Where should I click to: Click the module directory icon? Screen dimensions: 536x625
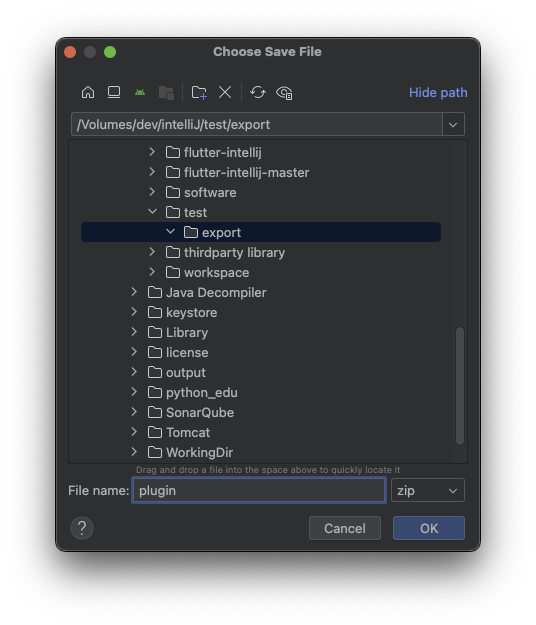coord(166,93)
